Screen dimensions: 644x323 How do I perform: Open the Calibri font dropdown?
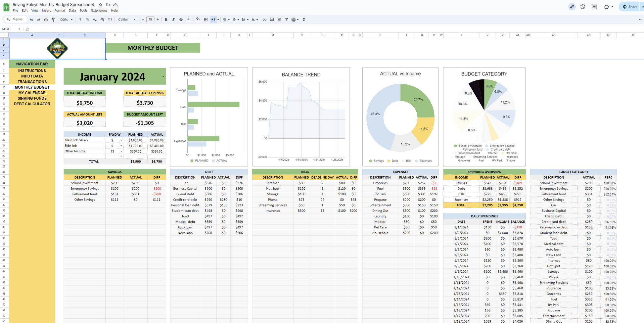tap(127, 20)
